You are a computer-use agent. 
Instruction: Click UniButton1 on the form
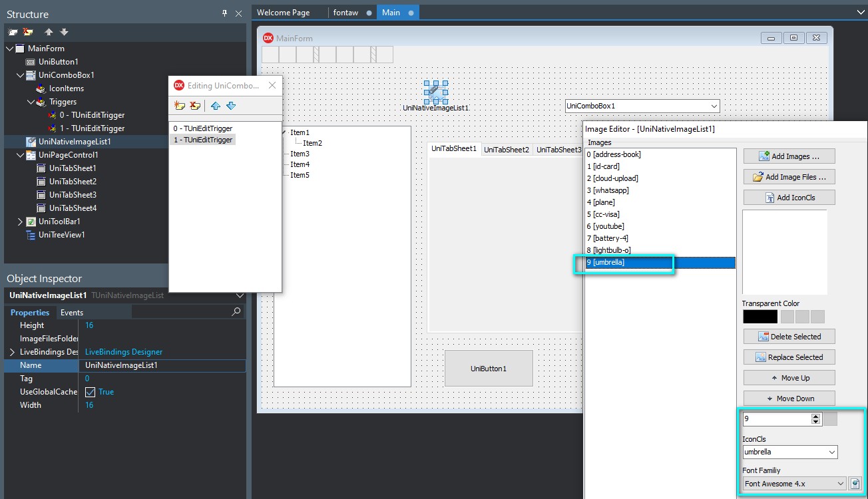pyautogui.click(x=489, y=368)
